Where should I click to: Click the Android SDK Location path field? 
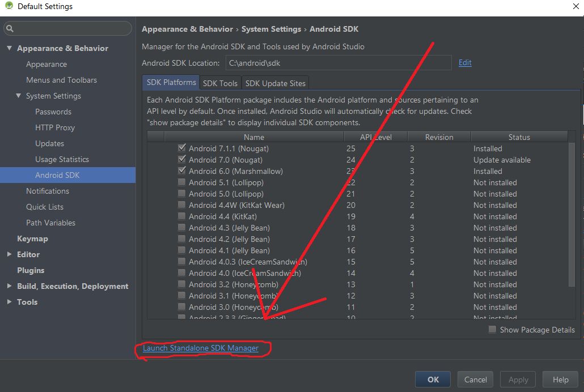coord(338,63)
